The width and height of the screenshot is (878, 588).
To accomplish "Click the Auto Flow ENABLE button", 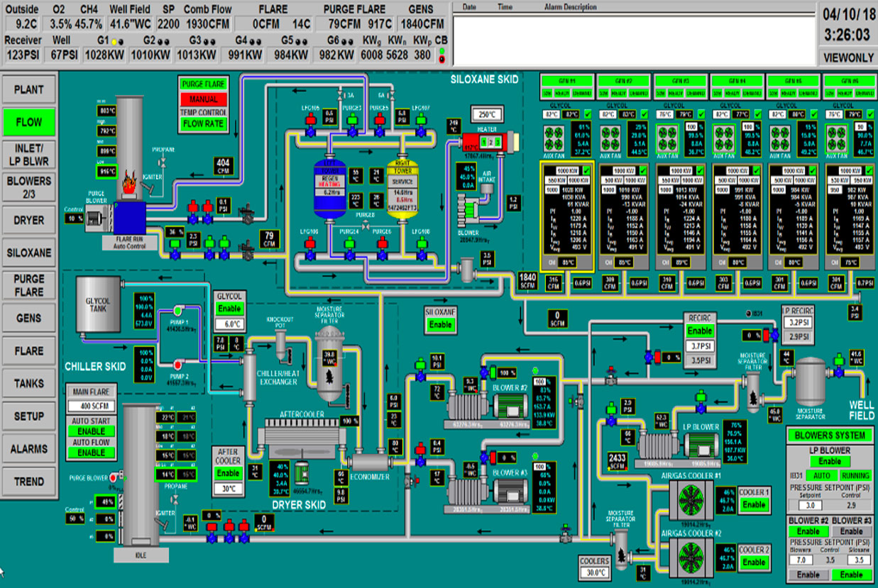I will click(x=92, y=453).
